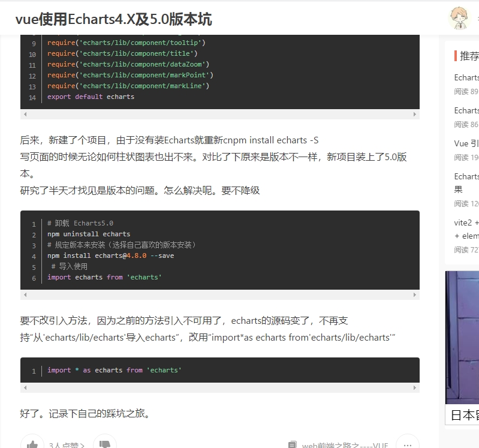Click code line import * as echarts from 'echarts'
This screenshot has height=448, width=479.
[x=115, y=371]
